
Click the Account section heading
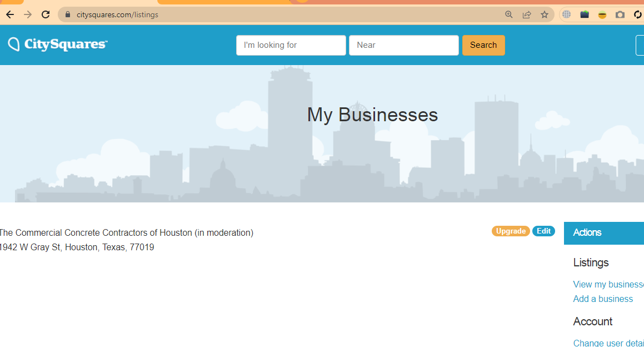(x=593, y=321)
